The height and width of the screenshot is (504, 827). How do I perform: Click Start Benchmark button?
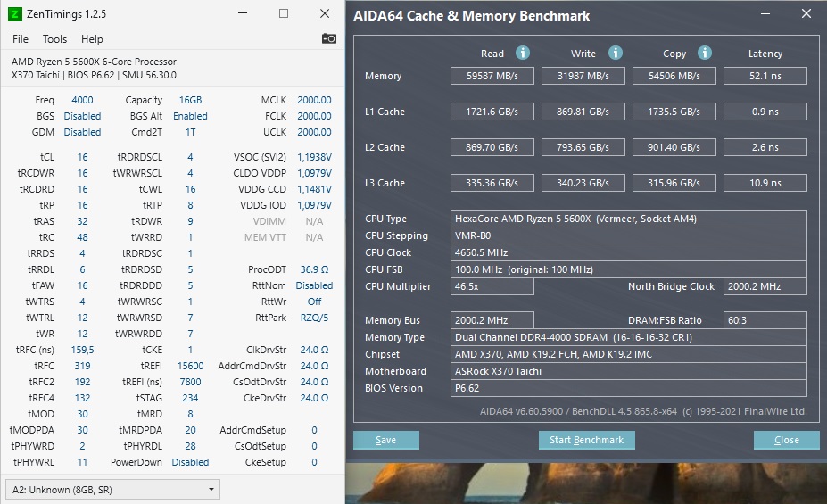(586, 440)
